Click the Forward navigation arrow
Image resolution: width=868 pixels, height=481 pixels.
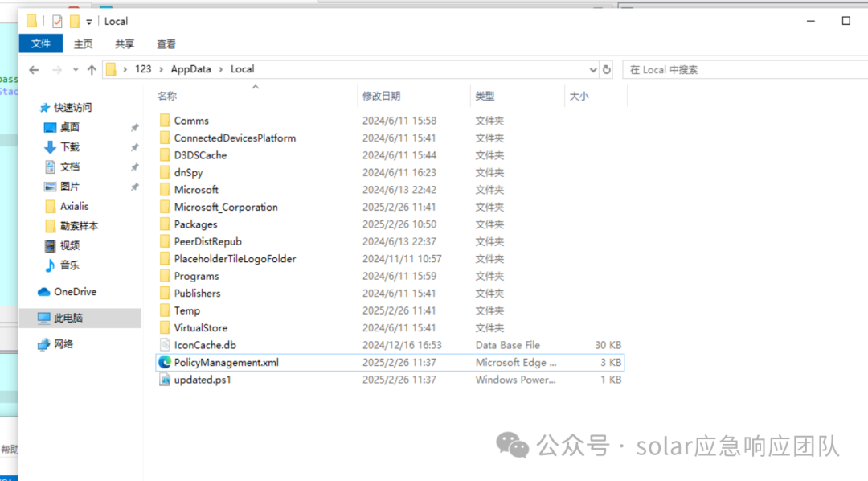coord(56,70)
